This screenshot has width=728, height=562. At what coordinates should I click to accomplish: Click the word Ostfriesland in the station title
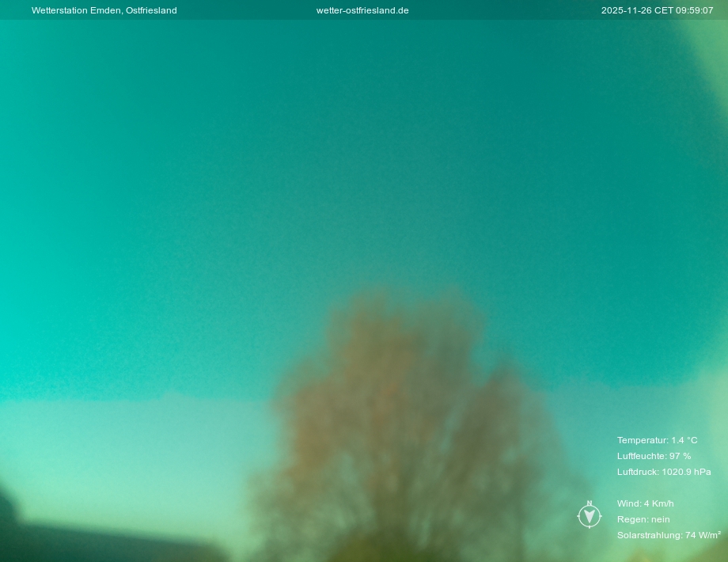[x=151, y=10]
